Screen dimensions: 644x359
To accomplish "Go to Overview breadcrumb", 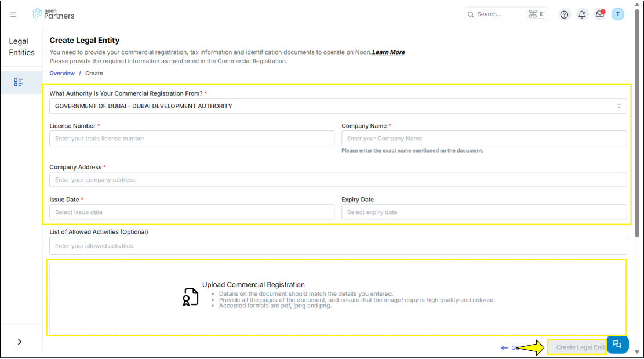I will pyautogui.click(x=62, y=74).
